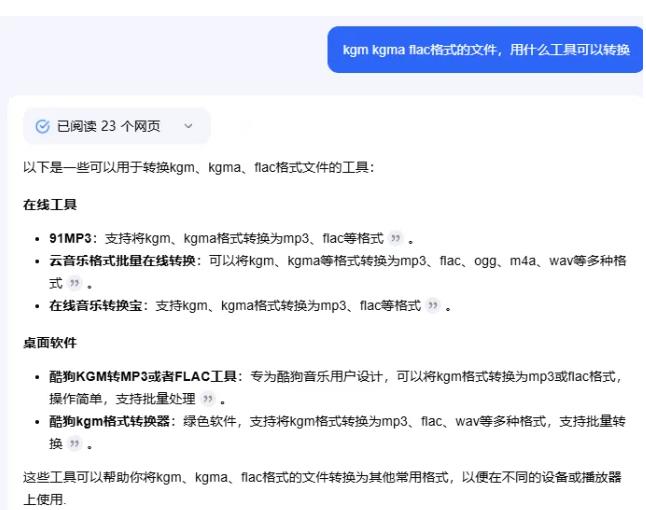Expand the 已阅读 23 个网页 chevron arrow
Viewport: 646px width, 510px height.
point(188,127)
